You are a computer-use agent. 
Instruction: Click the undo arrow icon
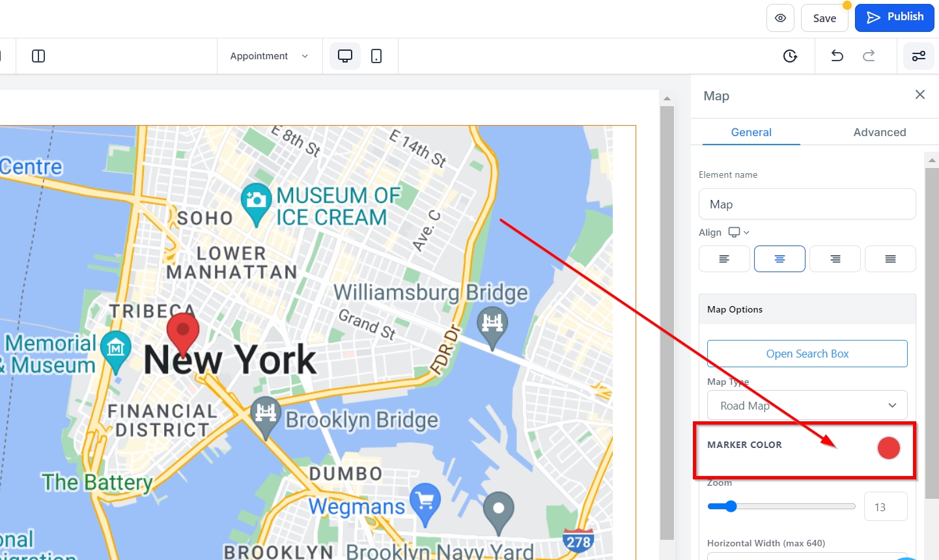(x=837, y=56)
